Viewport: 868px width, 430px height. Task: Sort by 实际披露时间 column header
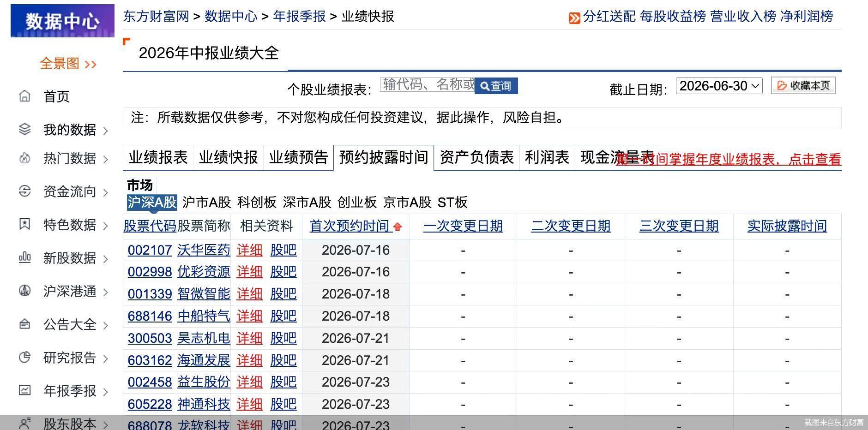pos(787,226)
